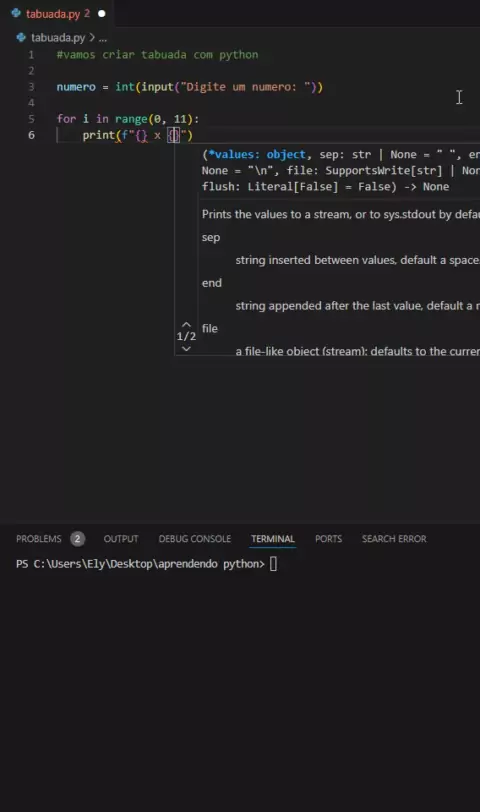Screen dimensions: 480x812
Task: Select the TERMINAL tab
Action: click(273, 539)
